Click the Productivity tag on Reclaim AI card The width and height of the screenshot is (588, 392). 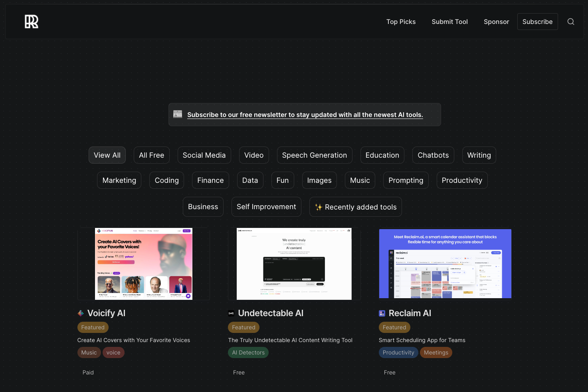pos(398,352)
